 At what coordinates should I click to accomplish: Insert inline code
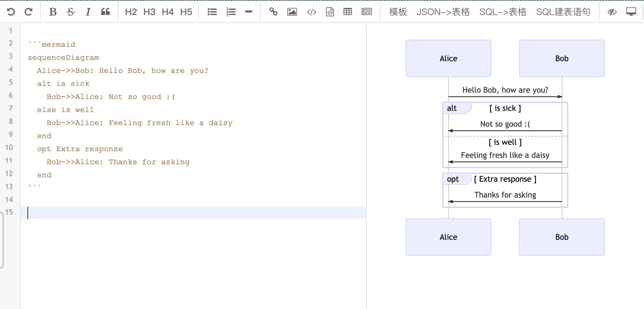pos(312,12)
